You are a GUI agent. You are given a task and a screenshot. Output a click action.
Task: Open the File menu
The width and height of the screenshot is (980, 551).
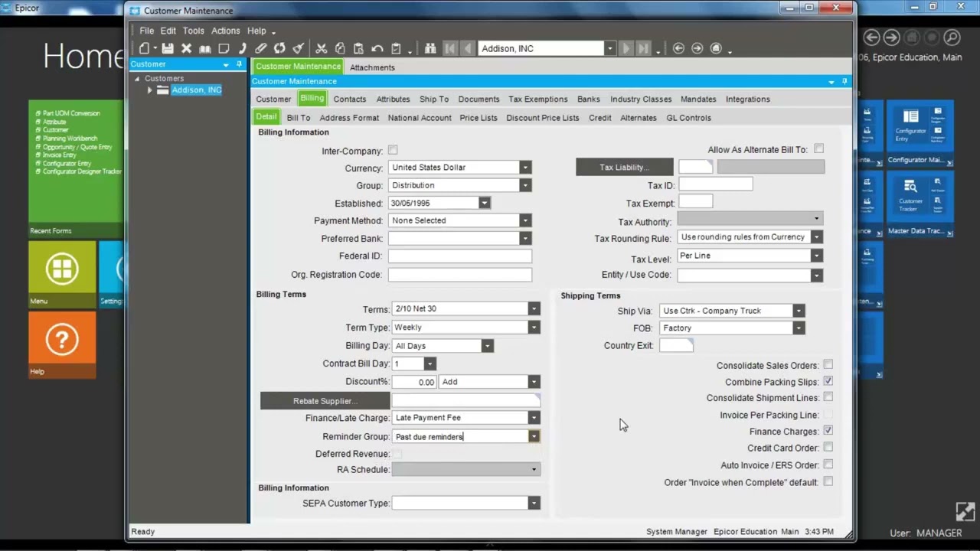pos(146,31)
